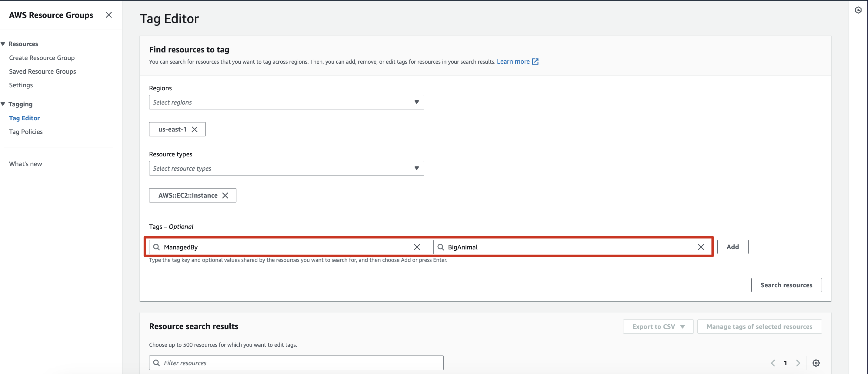Clear the ManagedBy tag key input
This screenshot has height=374, width=868.
(417, 247)
